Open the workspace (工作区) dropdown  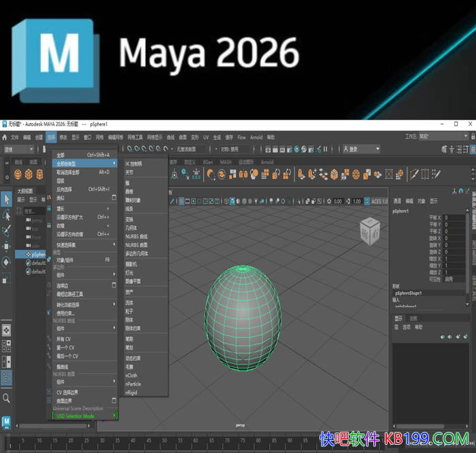tap(443, 137)
